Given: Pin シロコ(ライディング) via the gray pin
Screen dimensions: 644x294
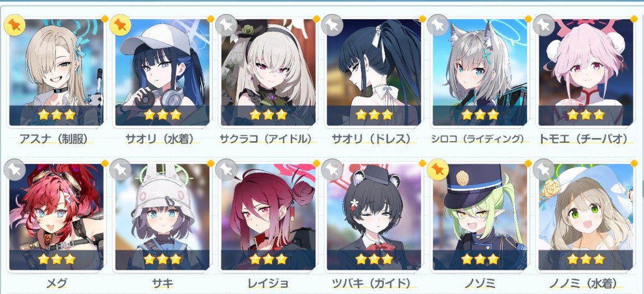Looking at the screenshot, I should click(438, 25).
